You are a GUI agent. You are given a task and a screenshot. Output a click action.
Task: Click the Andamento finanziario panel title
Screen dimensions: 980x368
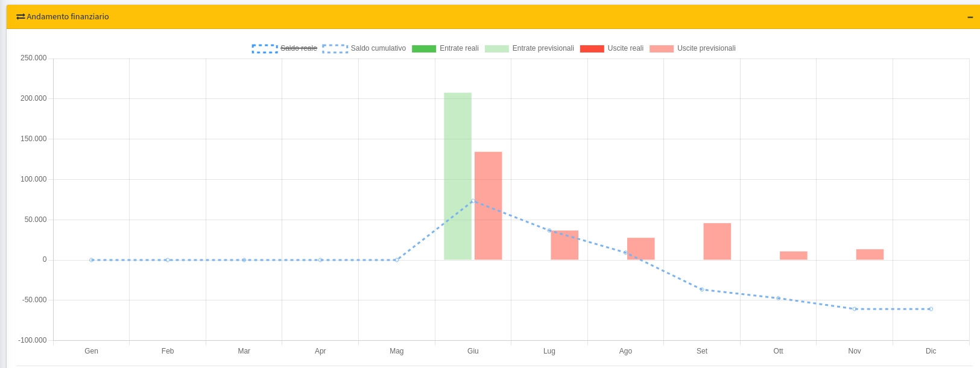[x=68, y=17]
